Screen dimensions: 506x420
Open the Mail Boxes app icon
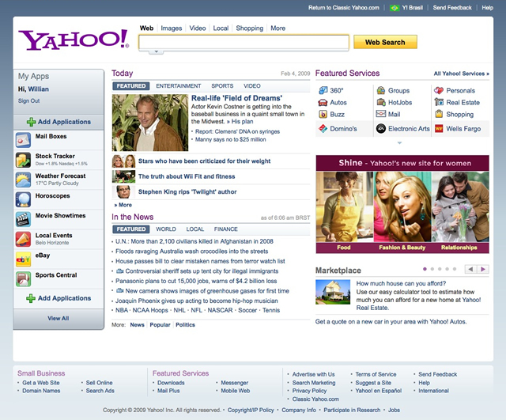[x=23, y=140]
